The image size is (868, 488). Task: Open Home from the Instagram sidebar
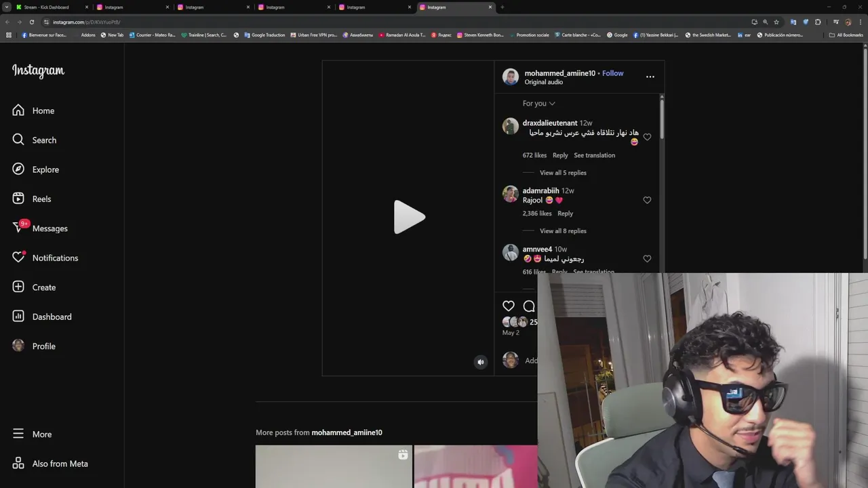coord(34,110)
